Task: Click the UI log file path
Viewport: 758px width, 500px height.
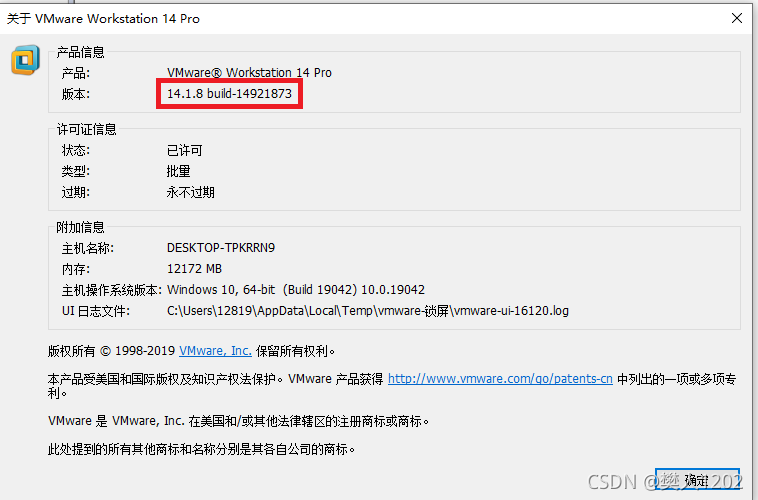Action: tap(367, 310)
